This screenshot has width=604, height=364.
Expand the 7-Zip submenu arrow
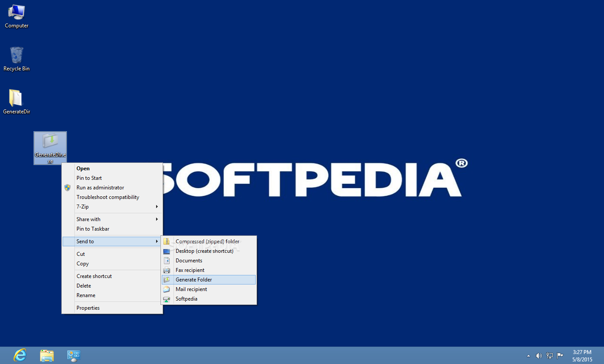157,207
